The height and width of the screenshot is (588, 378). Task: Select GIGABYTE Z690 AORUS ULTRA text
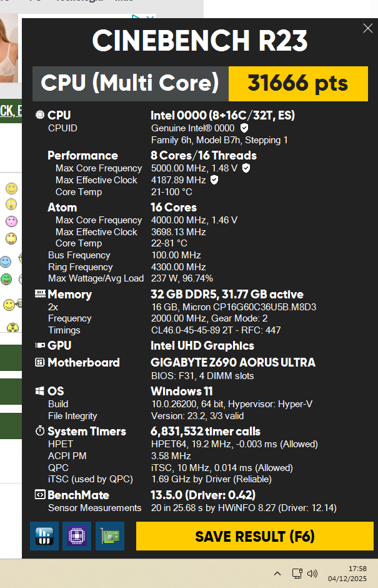coord(233,363)
